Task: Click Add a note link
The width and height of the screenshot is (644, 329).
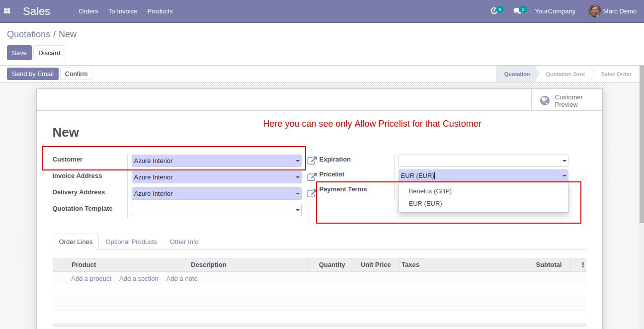Action: (182, 279)
